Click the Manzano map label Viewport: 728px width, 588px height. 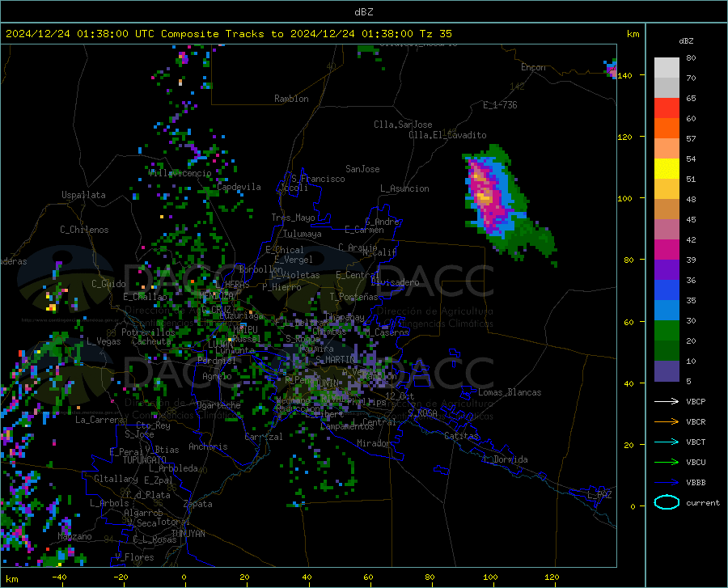point(74,536)
